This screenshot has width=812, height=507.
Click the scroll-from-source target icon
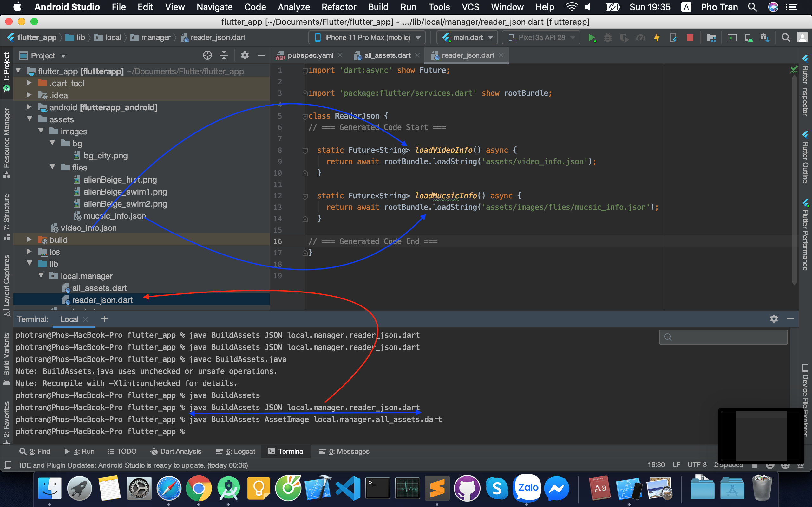[x=207, y=55]
